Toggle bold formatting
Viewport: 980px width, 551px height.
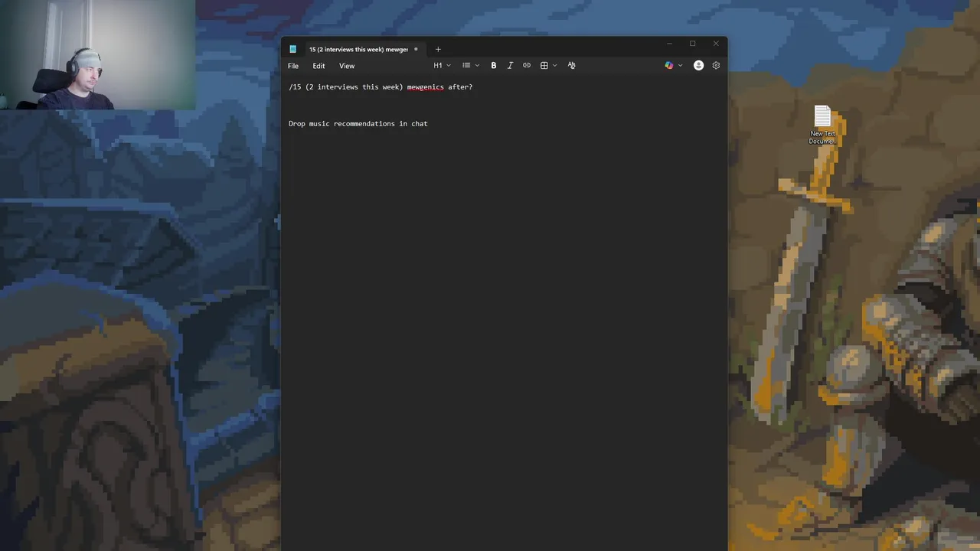click(494, 66)
